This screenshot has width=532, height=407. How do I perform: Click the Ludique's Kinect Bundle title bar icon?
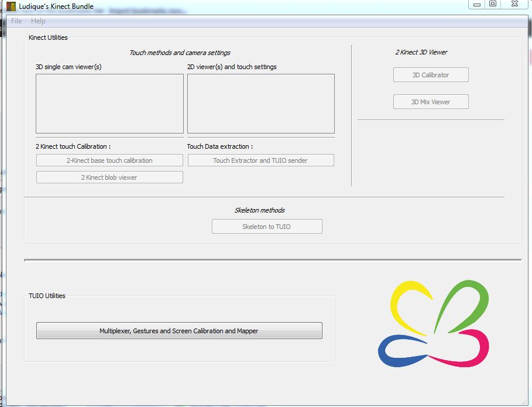[11, 6]
